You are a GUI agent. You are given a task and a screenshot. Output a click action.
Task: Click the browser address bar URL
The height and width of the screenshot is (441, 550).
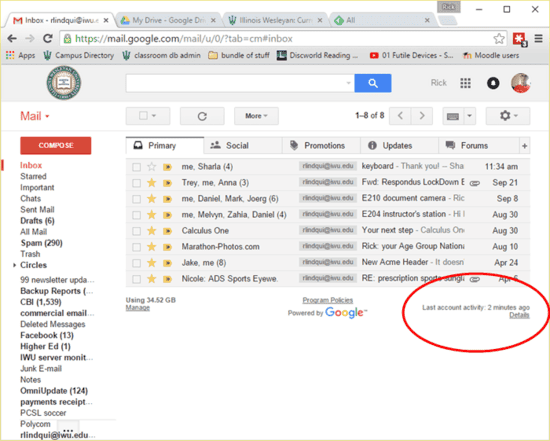(183, 39)
